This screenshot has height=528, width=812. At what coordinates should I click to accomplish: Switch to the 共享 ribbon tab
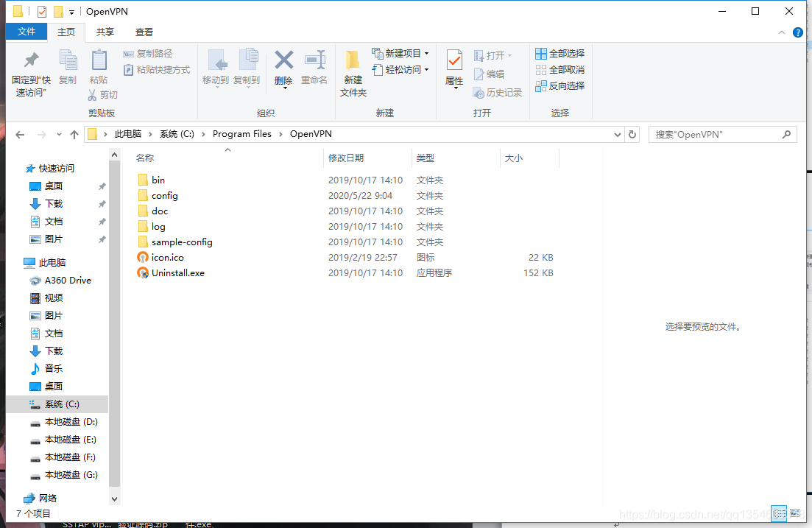105,32
